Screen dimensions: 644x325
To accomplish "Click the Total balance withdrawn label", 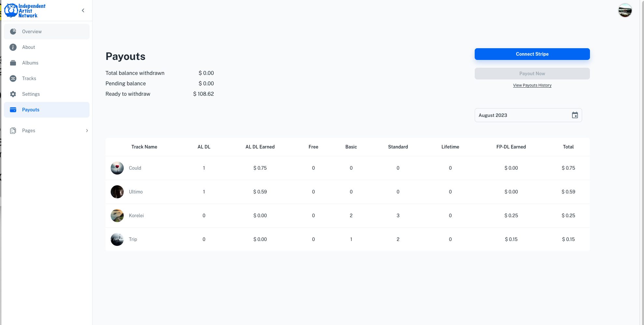I will click(135, 73).
